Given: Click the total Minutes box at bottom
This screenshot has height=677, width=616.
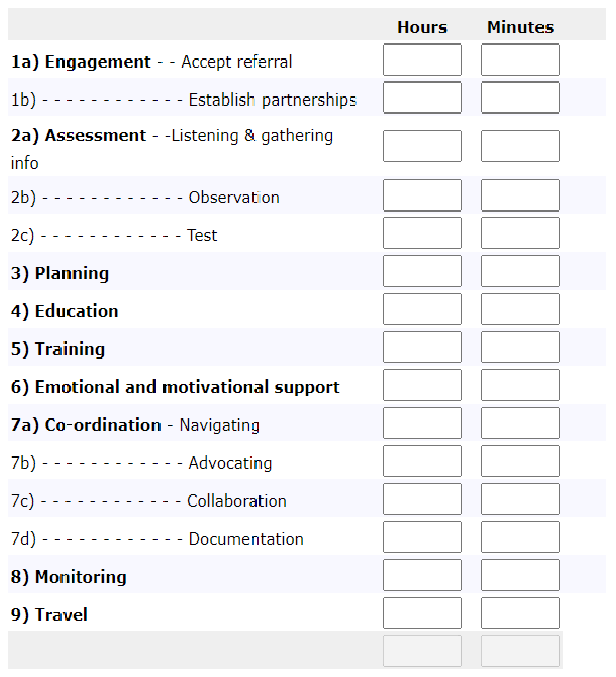Looking at the screenshot, I should point(520,651).
